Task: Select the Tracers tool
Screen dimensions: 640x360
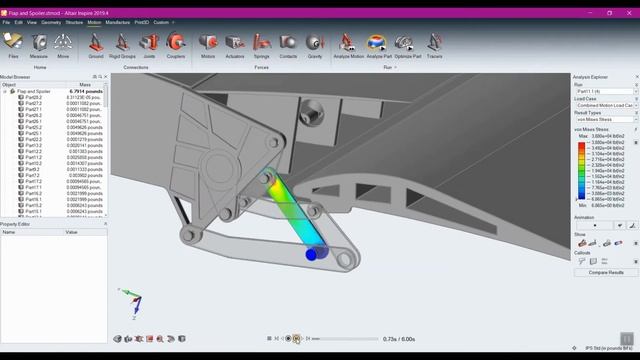Action: click(x=434, y=42)
